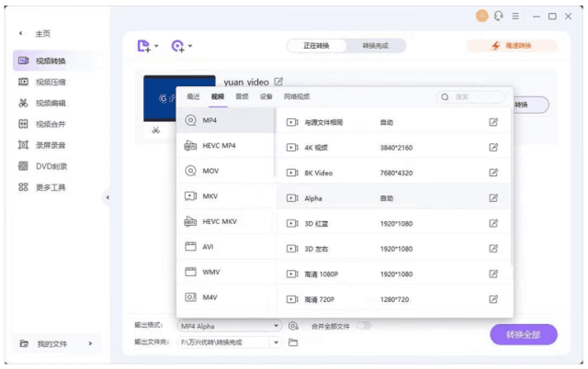Choose the 4K 视频 preset

pyautogui.click(x=393, y=148)
